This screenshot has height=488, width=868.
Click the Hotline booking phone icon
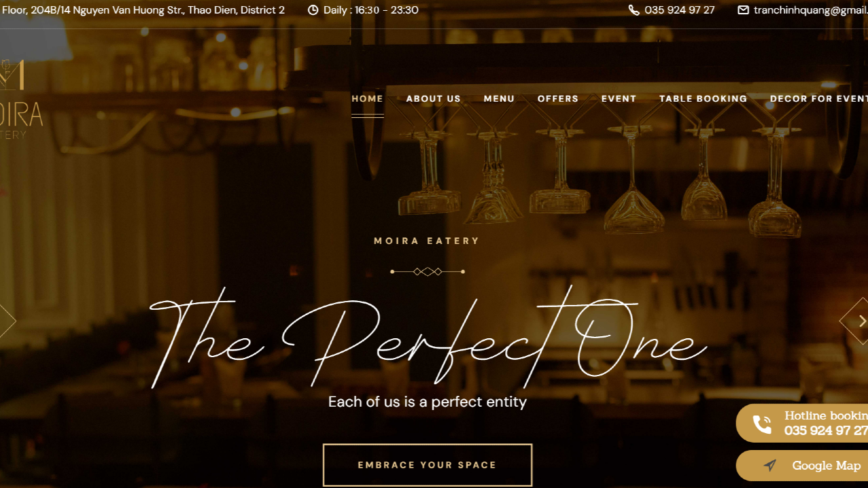point(762,424)
